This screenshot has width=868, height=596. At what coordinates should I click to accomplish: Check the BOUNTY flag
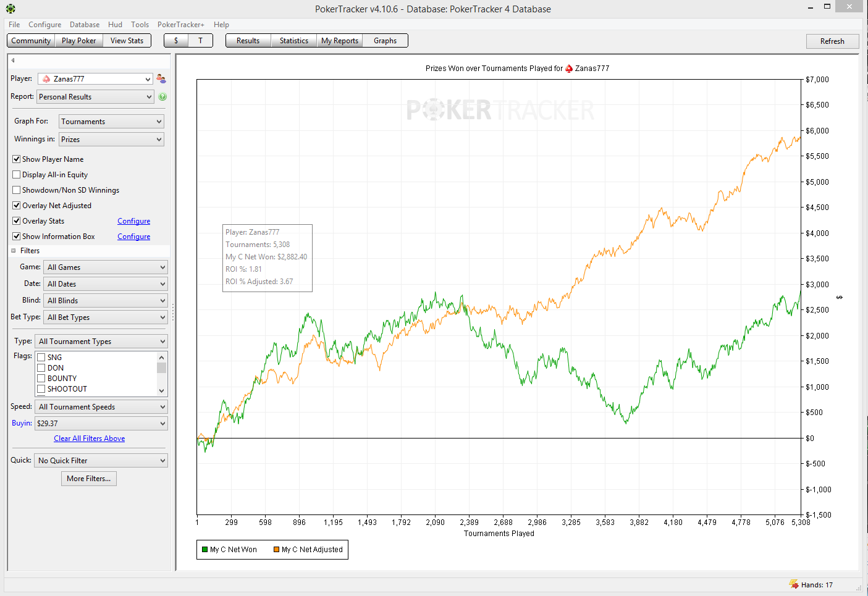tap(41, 379)
